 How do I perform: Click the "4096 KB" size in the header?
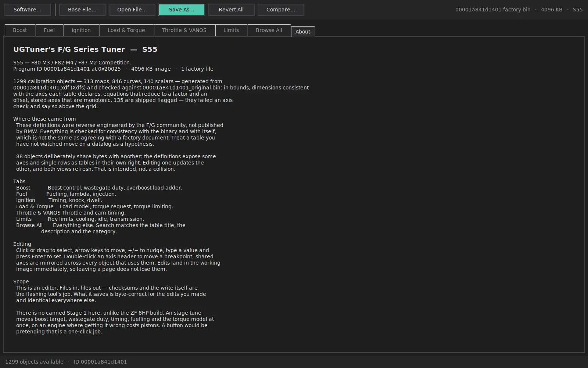[552, 10]
